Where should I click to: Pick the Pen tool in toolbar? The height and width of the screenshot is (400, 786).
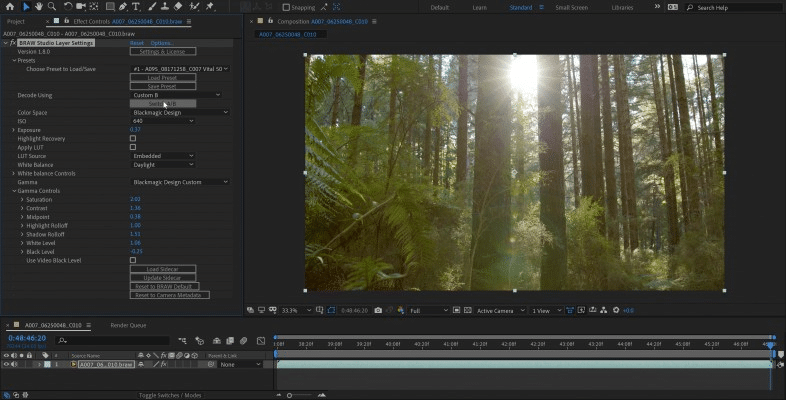(122, 7)
